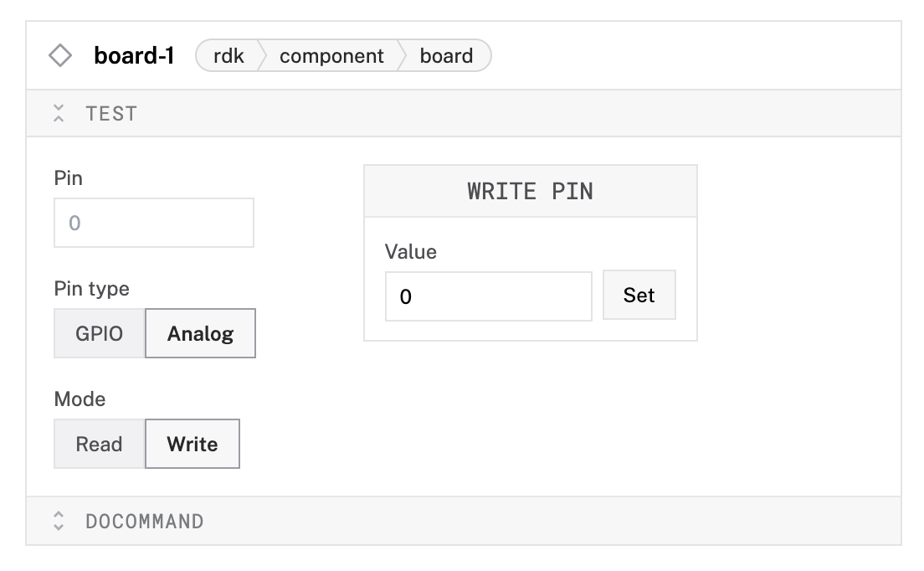Choose the Analog pin type
This screenshot has height=571, width=924.
point(200,333)
